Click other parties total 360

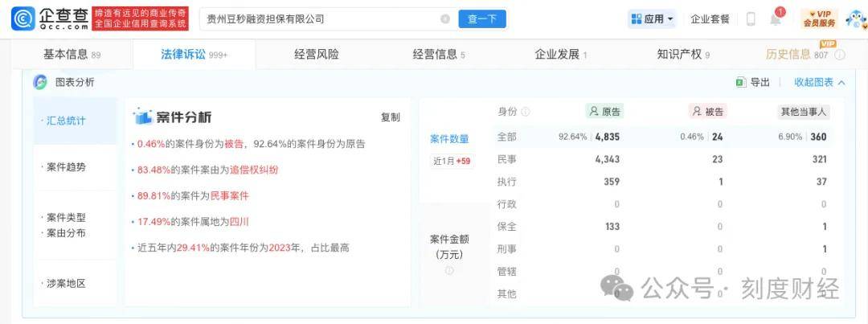tap(818, 137)
